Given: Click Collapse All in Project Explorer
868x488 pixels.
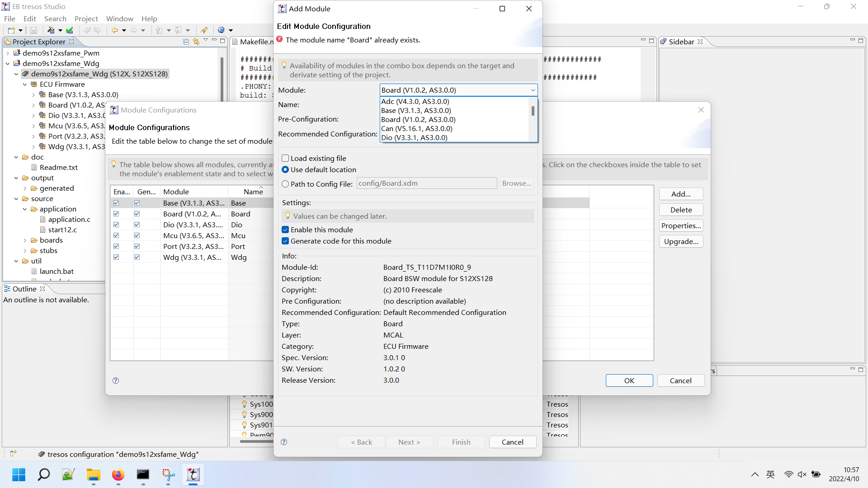Looking at the screenshot, I should pos(186,42).
